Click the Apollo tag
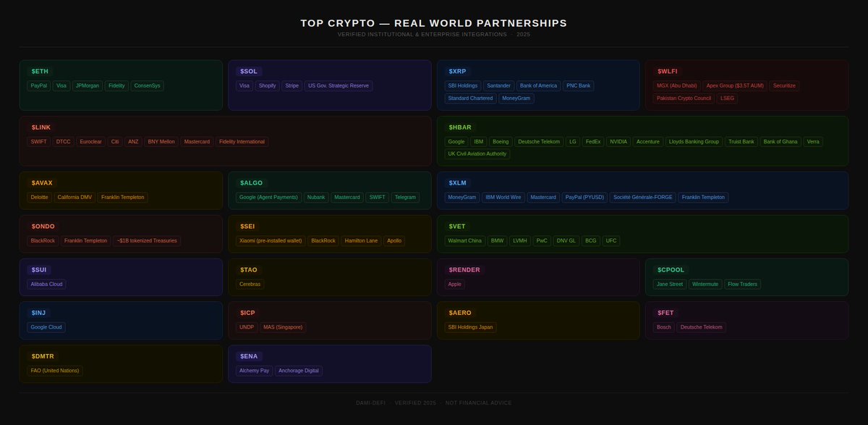Image resolution: width=868 pixels, height=425 pixels. (x=394, y=240)
